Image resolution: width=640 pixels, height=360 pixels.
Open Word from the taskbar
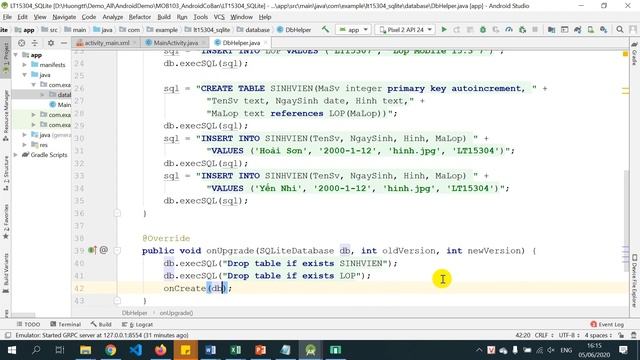pyautogui.click(x=211, y=350)
